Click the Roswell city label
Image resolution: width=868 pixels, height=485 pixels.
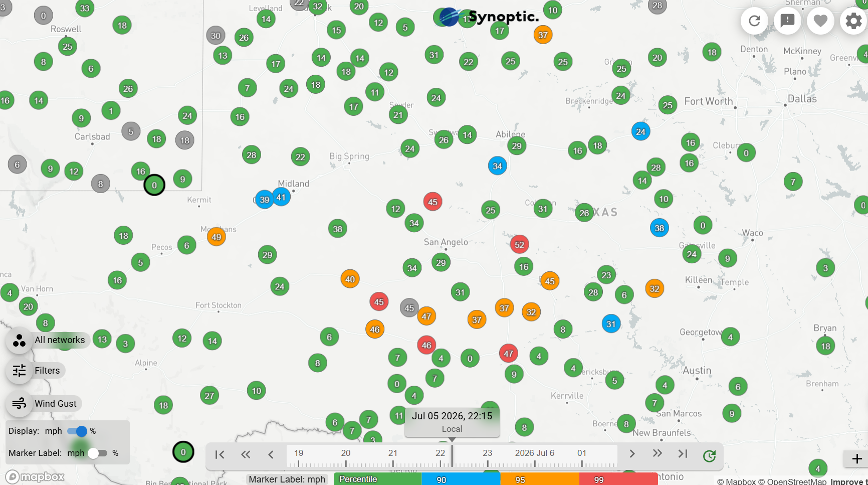coord(66,29)
